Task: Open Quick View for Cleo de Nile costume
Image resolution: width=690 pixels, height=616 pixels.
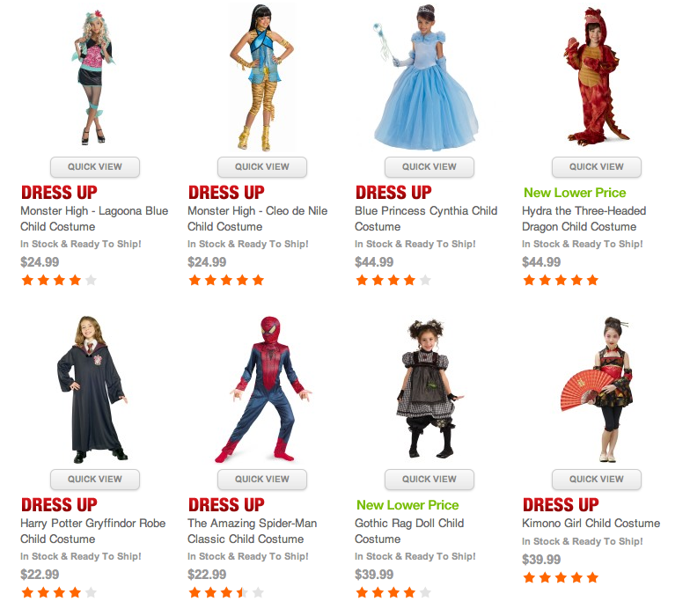Action: click(x=262, y=167)
